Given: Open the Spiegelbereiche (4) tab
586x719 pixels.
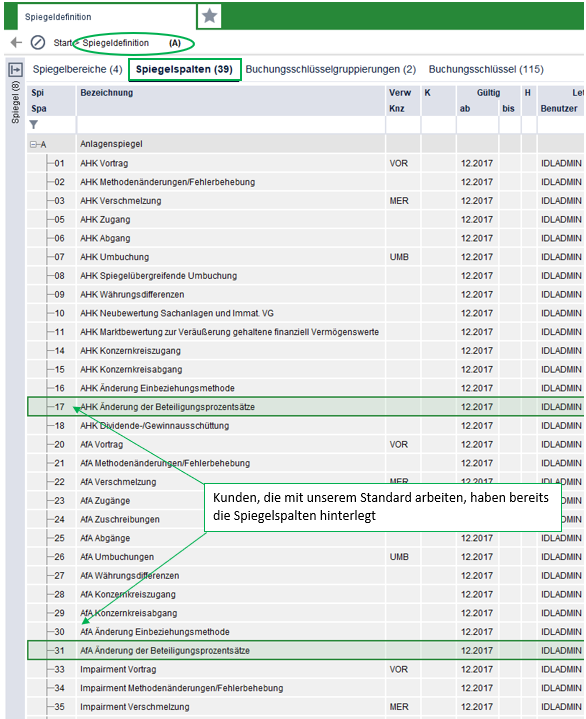Looking at the screenshot, I should (x=77, y=69).
